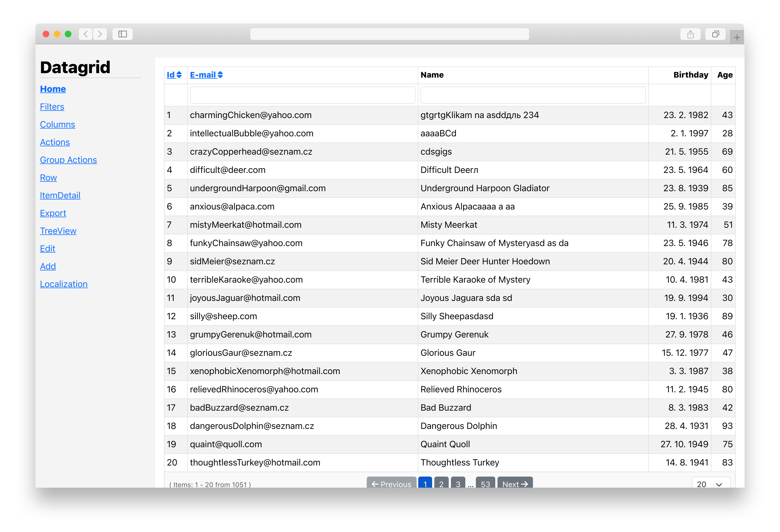Click the browser address bar
This screenshot has height=532, width=780.
(x=389, y=34)
